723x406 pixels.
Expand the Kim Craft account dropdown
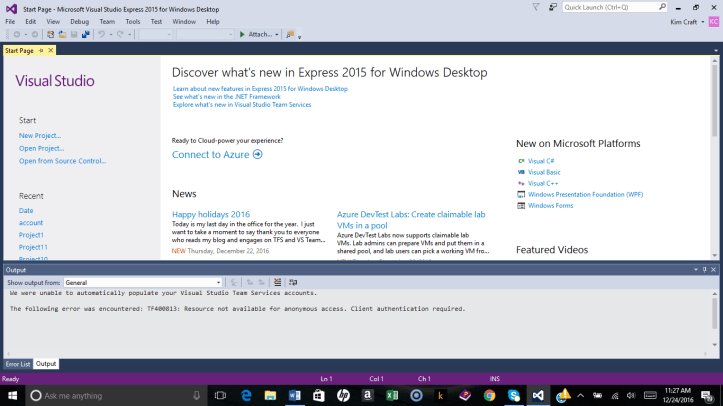click(x=703, y=21)
